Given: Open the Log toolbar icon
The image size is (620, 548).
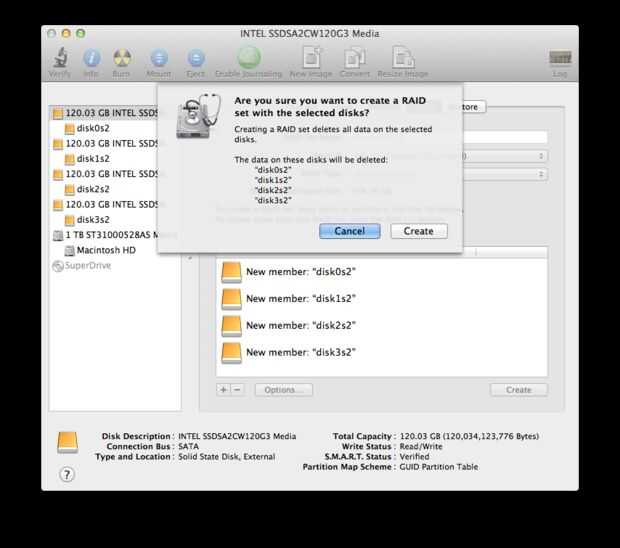Looking at the screenshot, I should click(560, 62).
